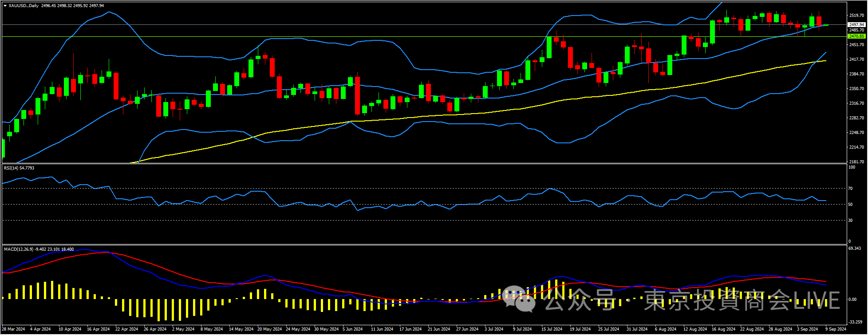The image size is (868, 335).
Task: Click the 2248.70 price scale label
Action: click(x=856, y=133)
